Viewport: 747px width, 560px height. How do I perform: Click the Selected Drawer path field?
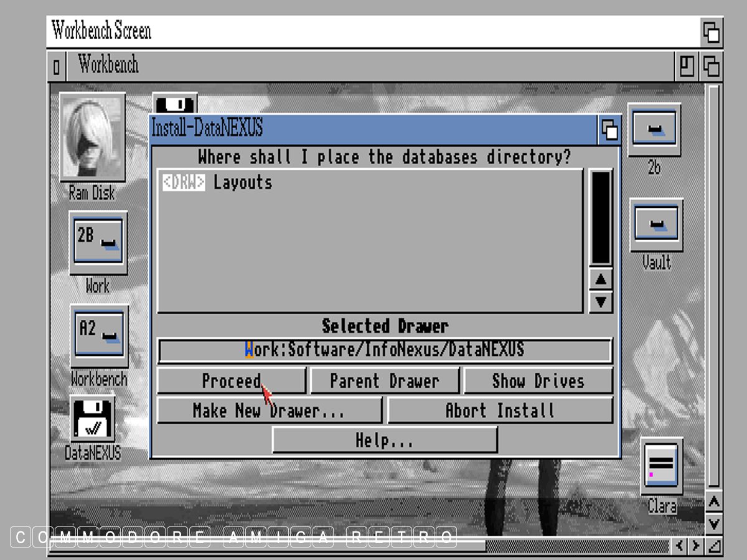(x=384, y=350)
